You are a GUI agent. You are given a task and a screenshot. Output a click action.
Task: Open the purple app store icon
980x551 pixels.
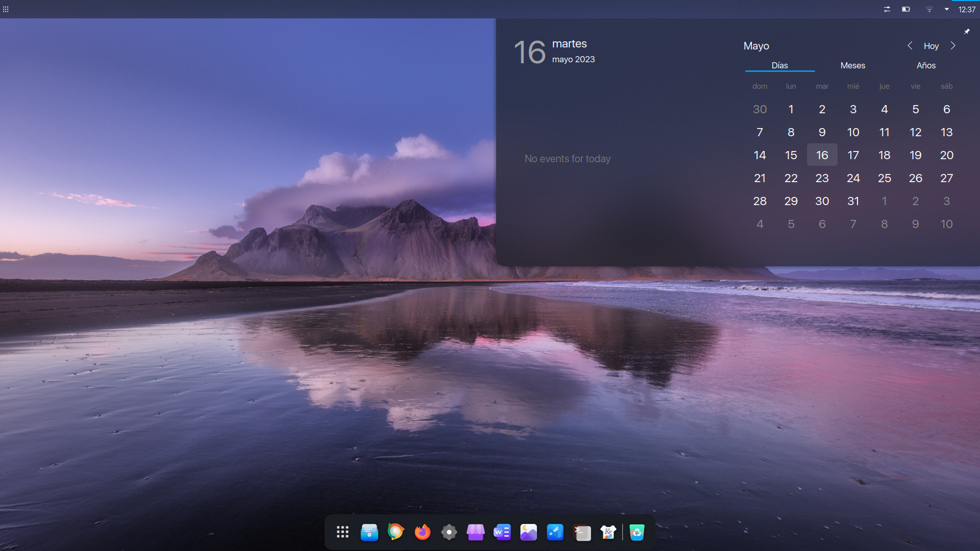(x=475, y=533)
